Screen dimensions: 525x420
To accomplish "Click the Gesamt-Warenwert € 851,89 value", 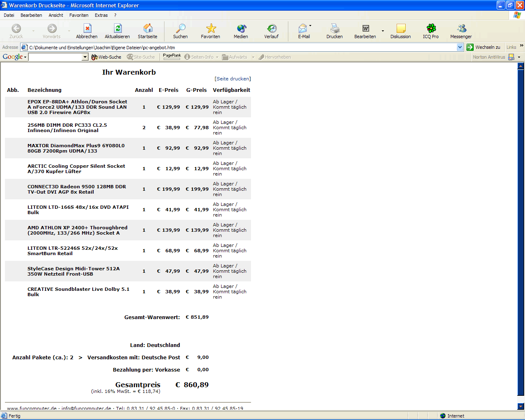I will [x=197, y=317].
